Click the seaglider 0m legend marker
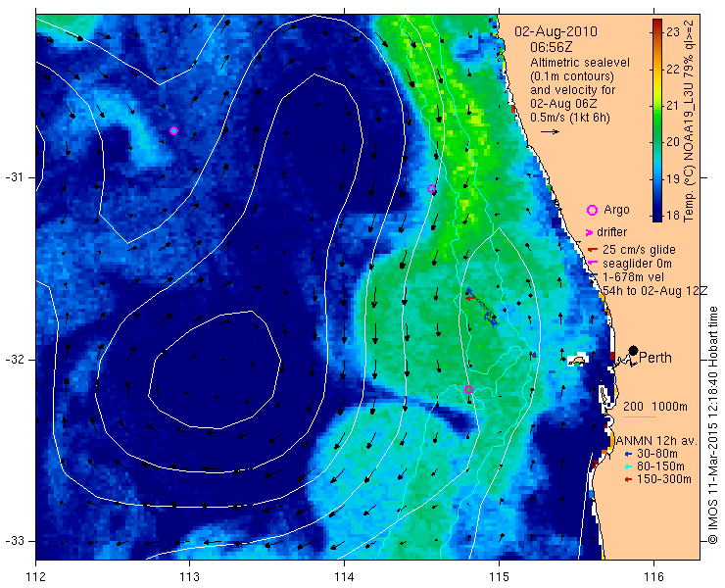This screenshot has height=588, width=725. (x=591, y=264)
